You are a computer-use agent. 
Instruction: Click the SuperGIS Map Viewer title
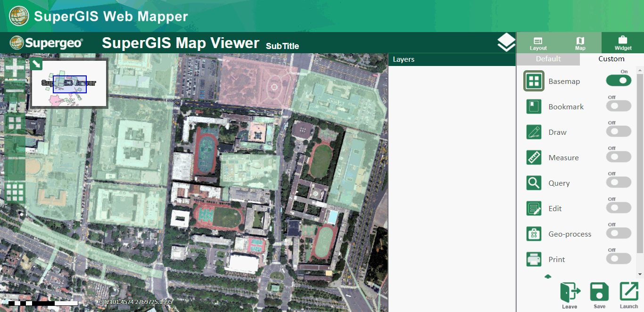click(181, 43)
